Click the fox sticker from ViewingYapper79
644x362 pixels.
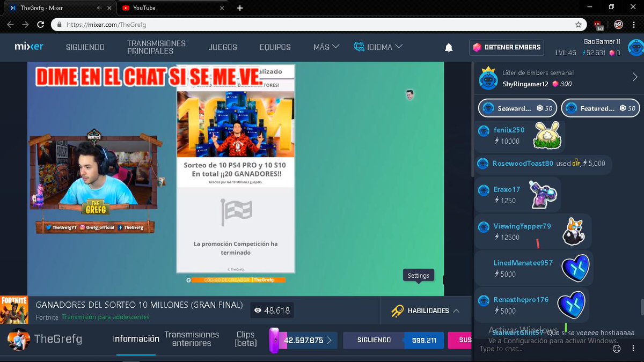tap(573, 231)
